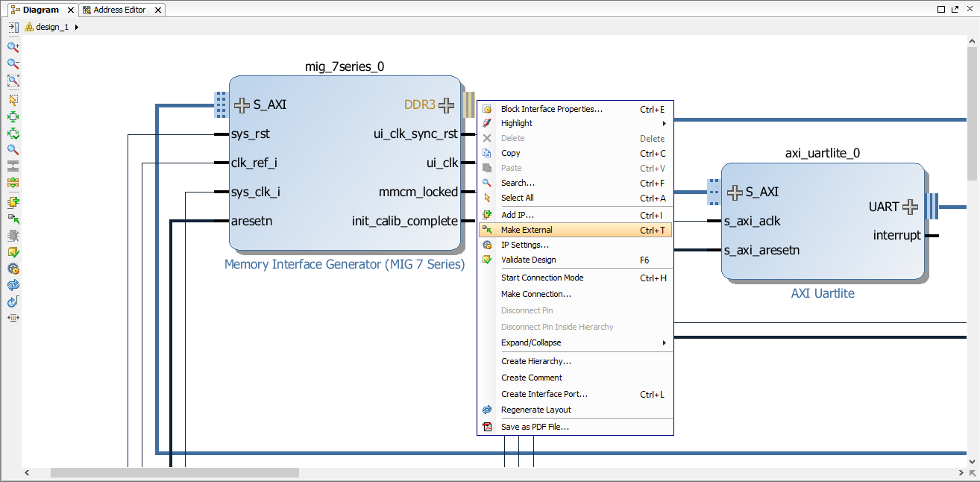Click the horizontal scrollbar thumb
Image resolution: width=980 pixels, height=482 pixels.
point(175,473)
